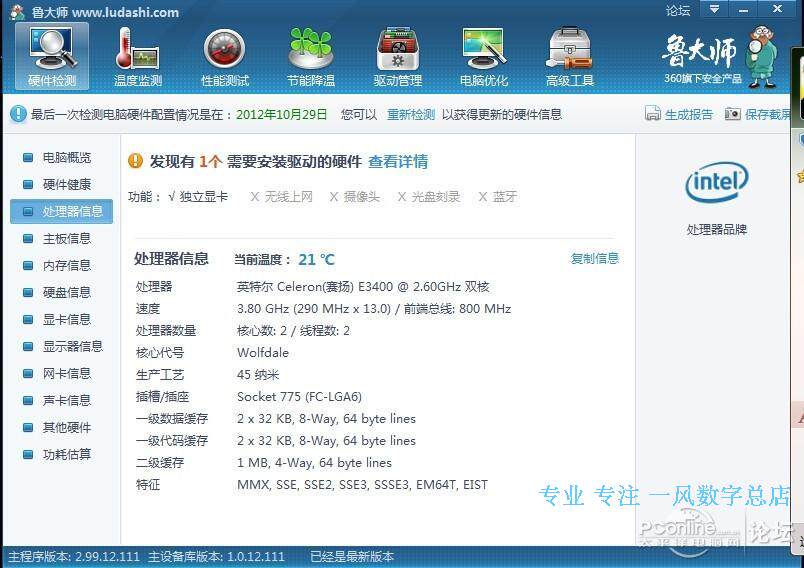This screenshot has height=568, width=804.
Task: Open the 硬件检测 hardware detection tool
Action: [52, 56]
